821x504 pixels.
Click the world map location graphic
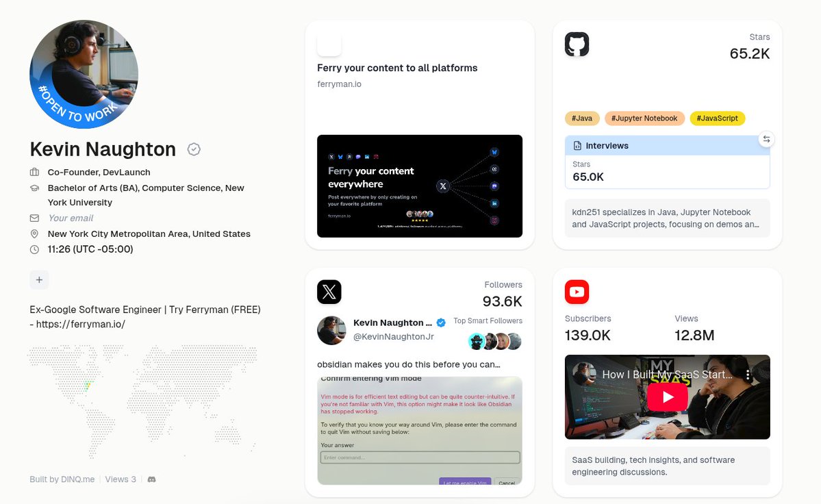coord(142,401)
